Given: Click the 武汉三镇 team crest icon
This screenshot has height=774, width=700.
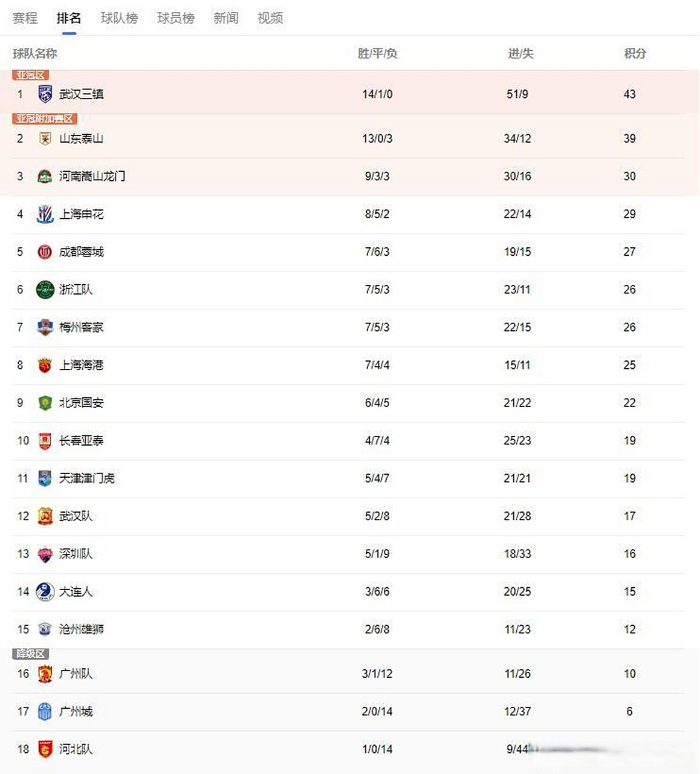Looking at the screenshot, I should (x=45, y=94).
